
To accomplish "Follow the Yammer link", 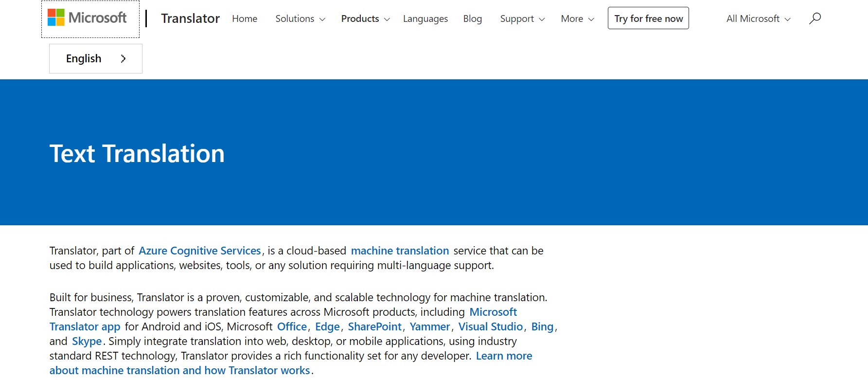I will (430, 326).
